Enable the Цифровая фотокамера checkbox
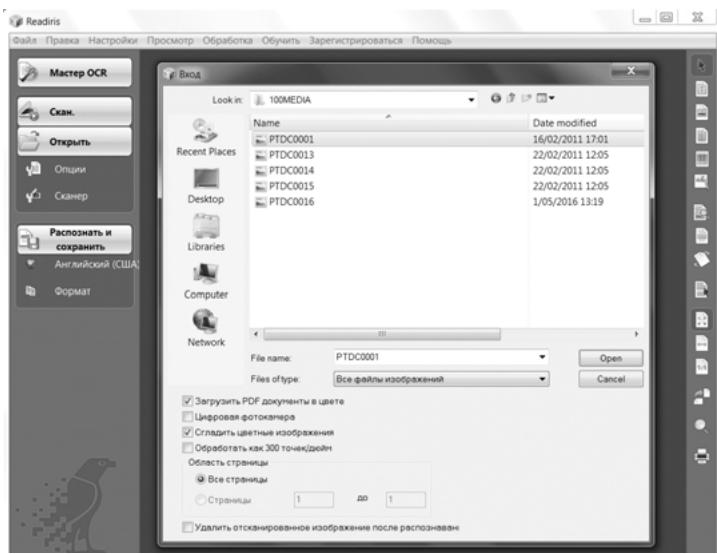Viewport: 717px width, 554px height. point(187,417)
